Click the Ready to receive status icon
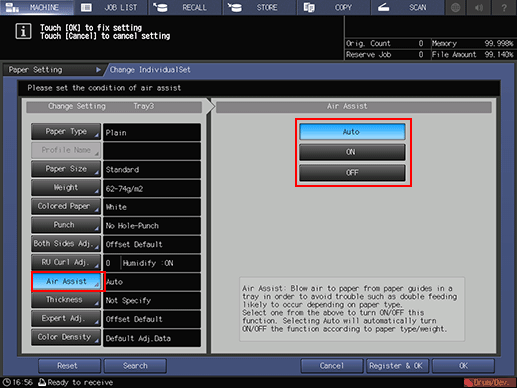 pyautogui.click(x=42, y=382)
